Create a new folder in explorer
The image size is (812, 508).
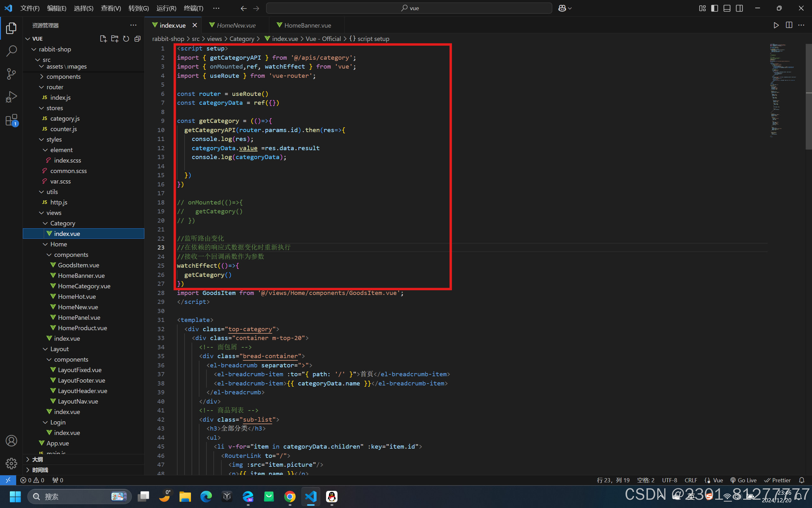tap(115, 39)
